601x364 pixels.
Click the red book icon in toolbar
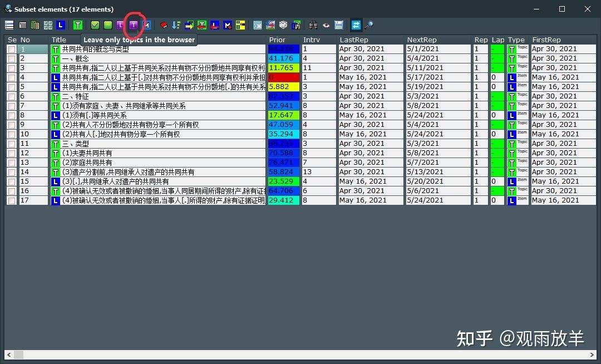point(164,25)
